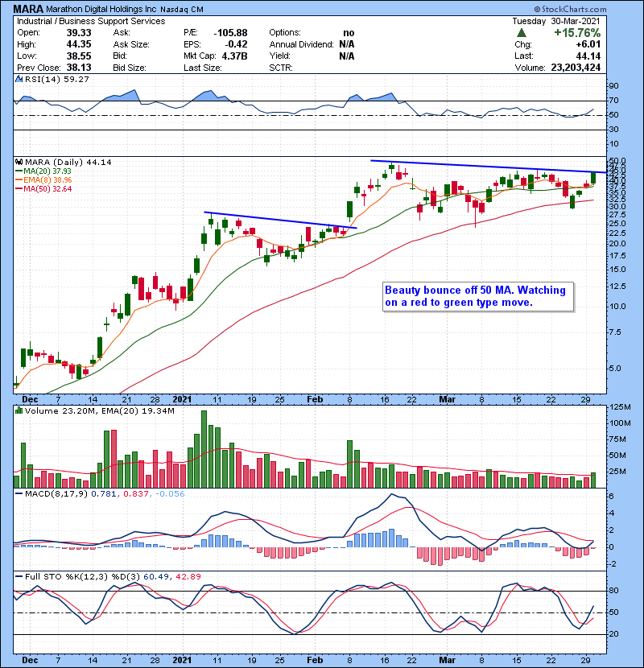This screenshot has width=644, height=668.
Task: Select the MARA ticker symbol in header
Action: point(28,9)
